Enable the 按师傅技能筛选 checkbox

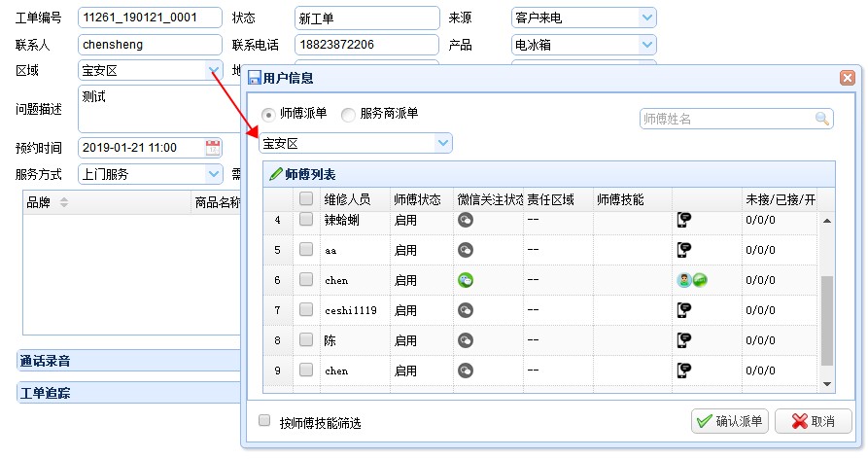click(264, 421)
